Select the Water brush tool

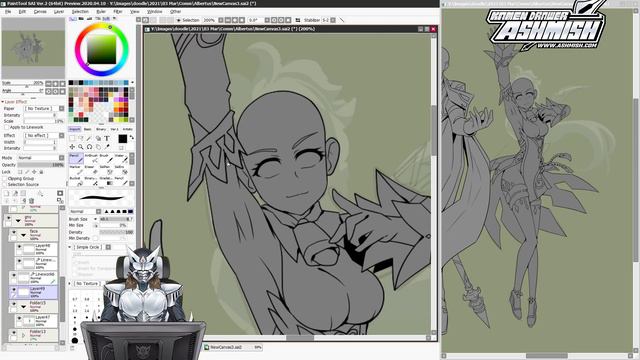pos(120,158)
